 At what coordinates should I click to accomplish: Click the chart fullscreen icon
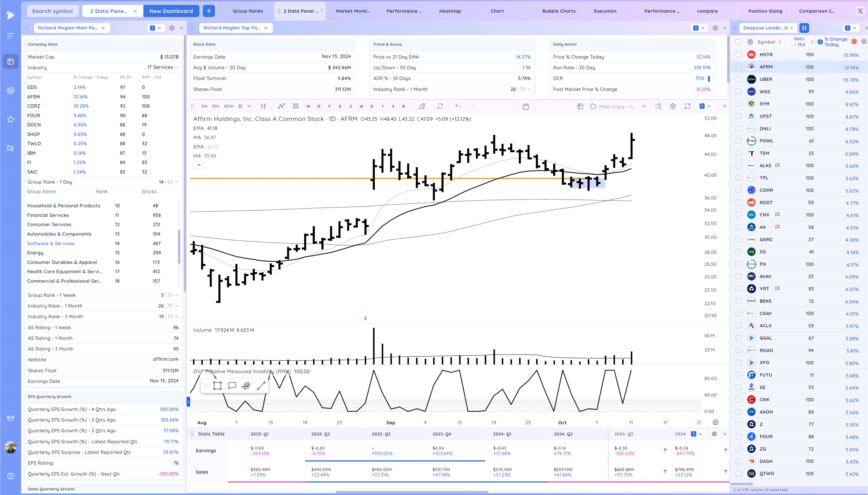(688, 106)
